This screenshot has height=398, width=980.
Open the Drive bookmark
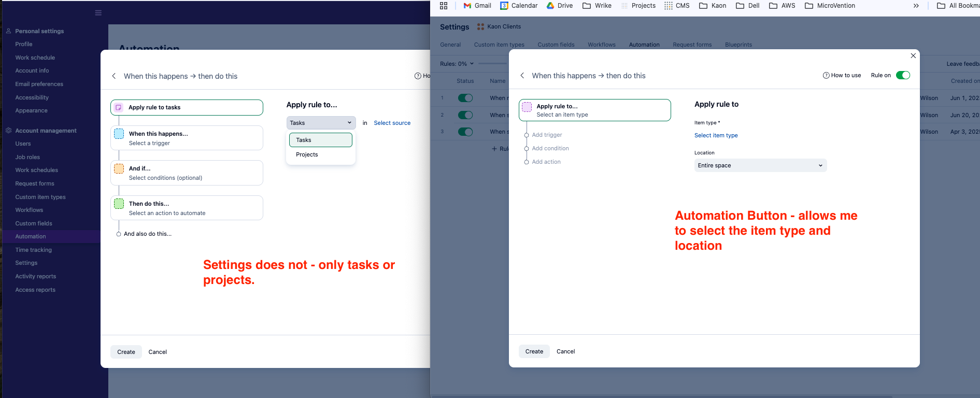(x=560, y=6)
